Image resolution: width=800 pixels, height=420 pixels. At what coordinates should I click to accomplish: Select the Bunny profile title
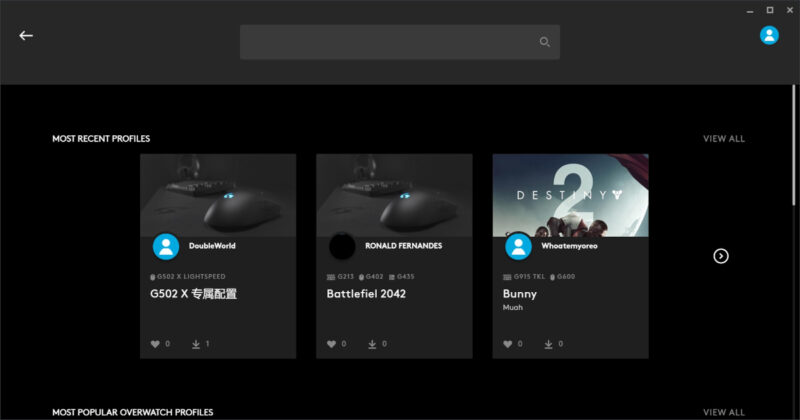click(x=519, y=294)
